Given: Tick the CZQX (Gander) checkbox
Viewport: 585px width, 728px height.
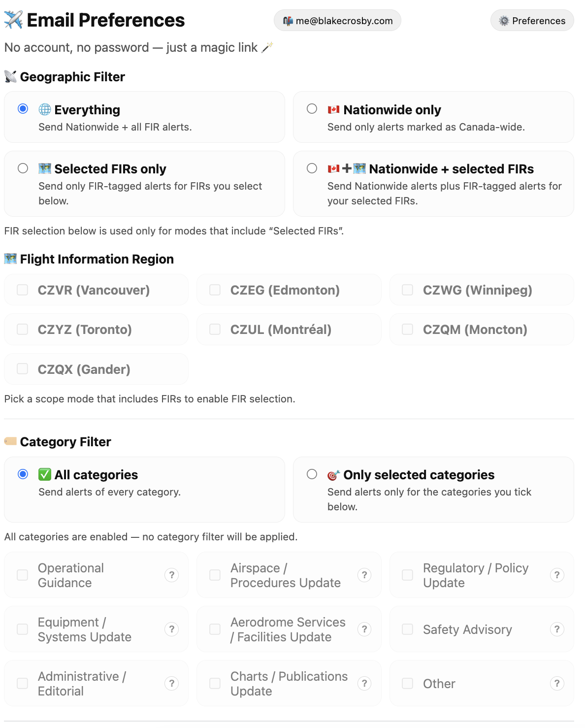Looking at the screenshot, I should pyautogui.click(x=23, y=369).
